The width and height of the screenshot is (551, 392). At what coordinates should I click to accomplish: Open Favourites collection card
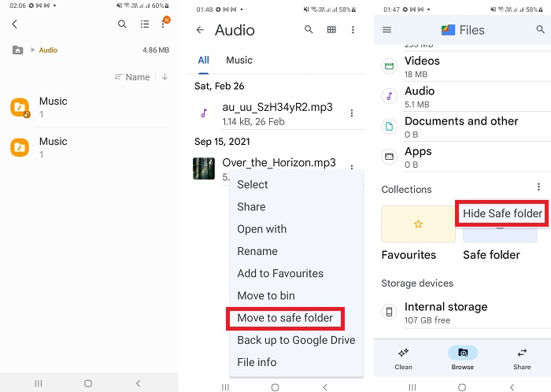point(418,224)
